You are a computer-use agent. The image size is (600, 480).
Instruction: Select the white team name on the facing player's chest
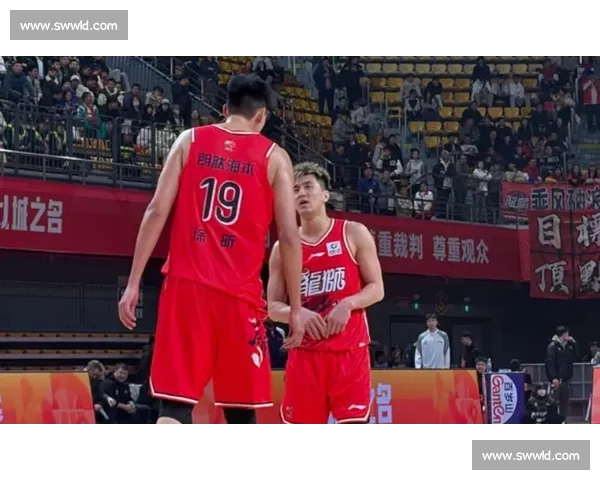322,281
